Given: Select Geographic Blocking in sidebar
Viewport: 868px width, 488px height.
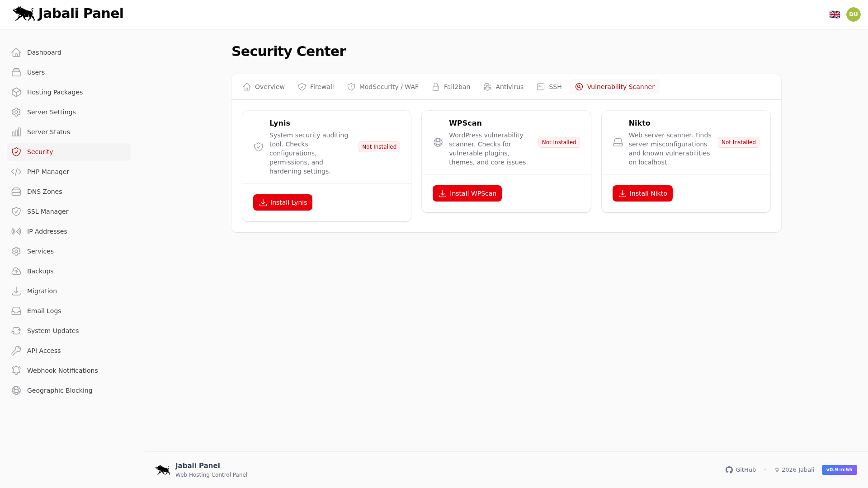Looking at the screenshot, I should 59,390.
